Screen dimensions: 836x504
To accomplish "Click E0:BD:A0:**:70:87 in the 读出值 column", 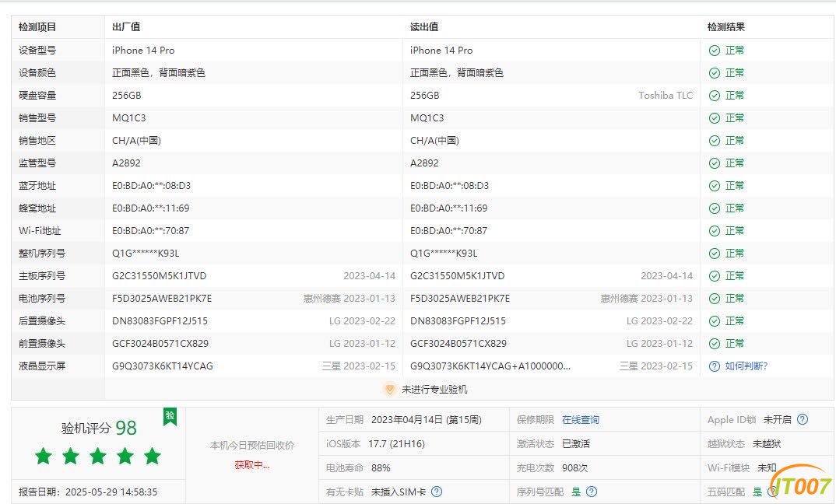I will pos(449,231).
